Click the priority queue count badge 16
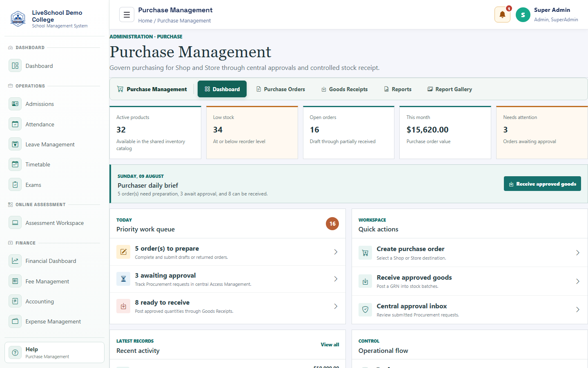This screenshot has width=588, height=368. (332, 224)
